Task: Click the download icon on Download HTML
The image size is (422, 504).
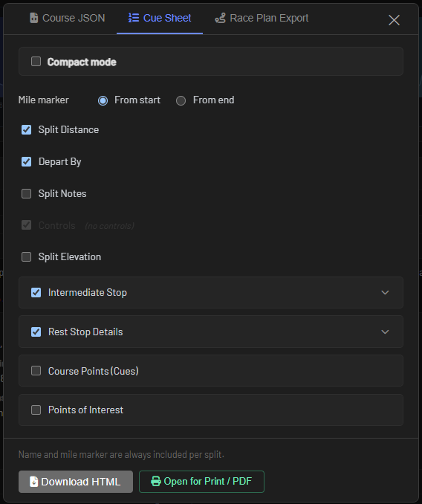Action: click(33, 482)
